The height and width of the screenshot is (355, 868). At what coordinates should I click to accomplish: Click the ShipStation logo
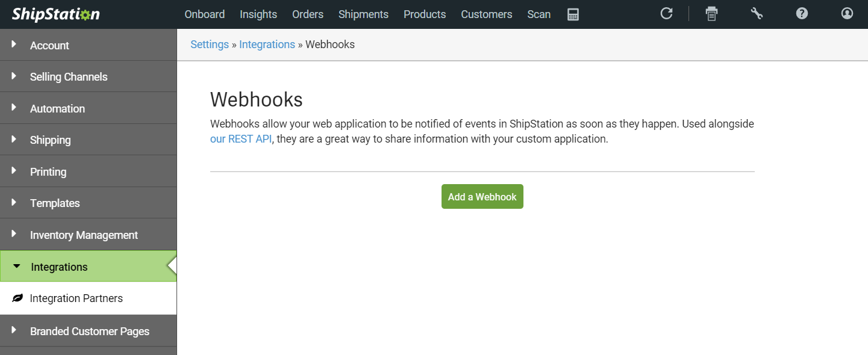tap(56, 14)
